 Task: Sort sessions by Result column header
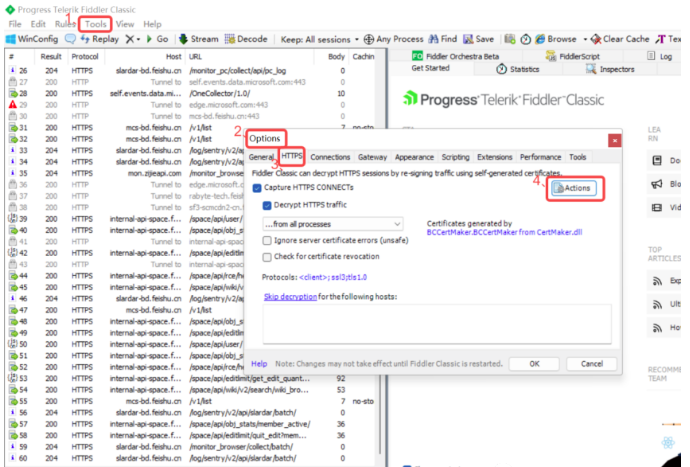click(x=51, y=56)
